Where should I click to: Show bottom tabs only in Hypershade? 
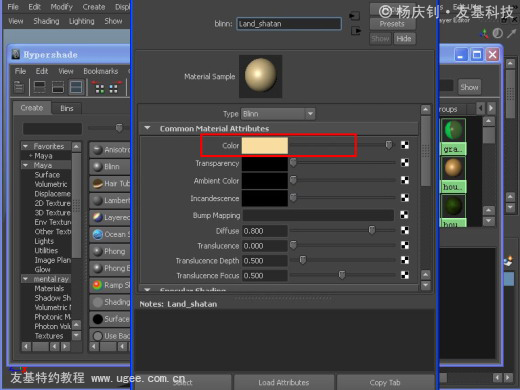[x=58, y=87]
